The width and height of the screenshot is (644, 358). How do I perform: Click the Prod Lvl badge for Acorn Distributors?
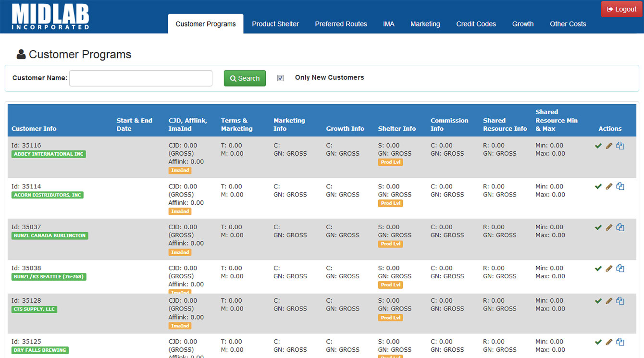click(x=390, y=203)
